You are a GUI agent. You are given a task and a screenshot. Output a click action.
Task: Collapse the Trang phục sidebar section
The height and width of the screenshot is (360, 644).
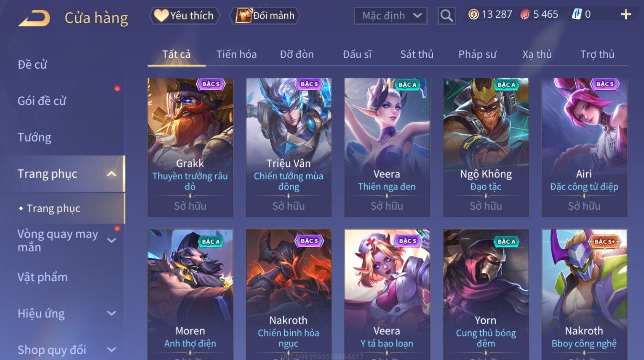click(112, 174)
